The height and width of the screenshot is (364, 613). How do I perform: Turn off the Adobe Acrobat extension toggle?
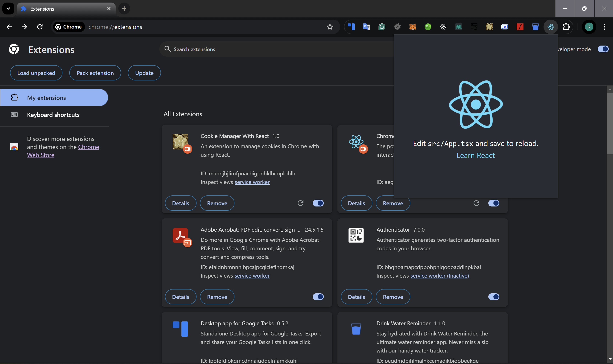(318, 297)
